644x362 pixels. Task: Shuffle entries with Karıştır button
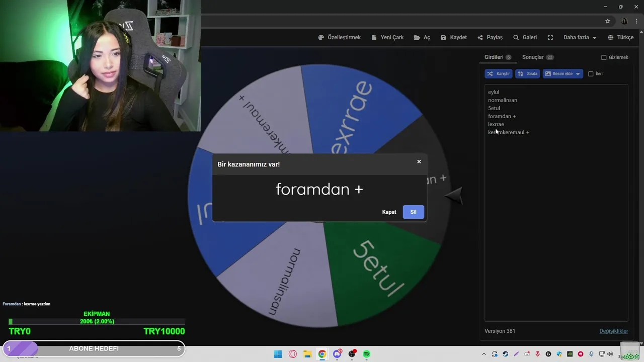499,74
